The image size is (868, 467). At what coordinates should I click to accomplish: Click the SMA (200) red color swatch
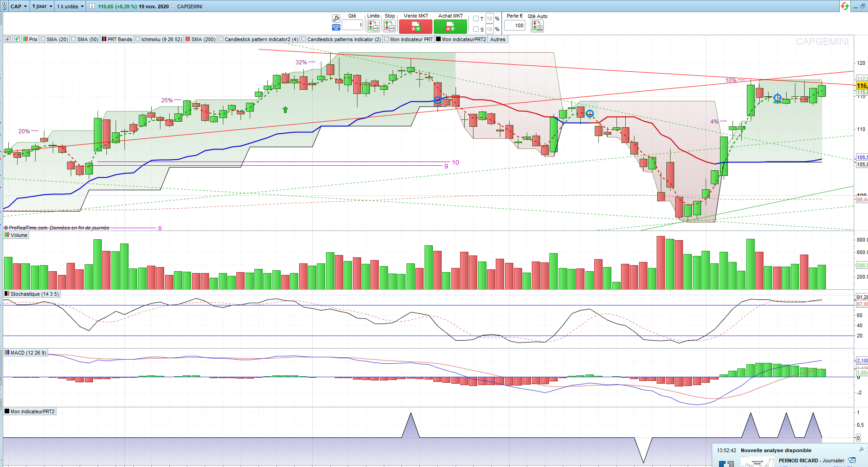(x=188, y=39)
